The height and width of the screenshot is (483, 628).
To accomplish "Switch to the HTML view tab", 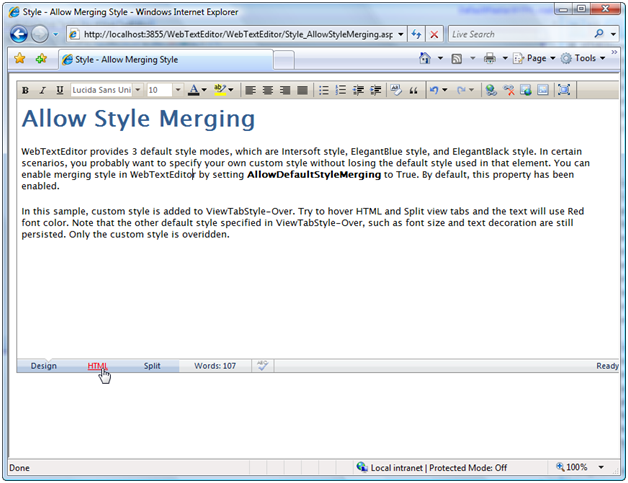I will [x=97, y=366].
